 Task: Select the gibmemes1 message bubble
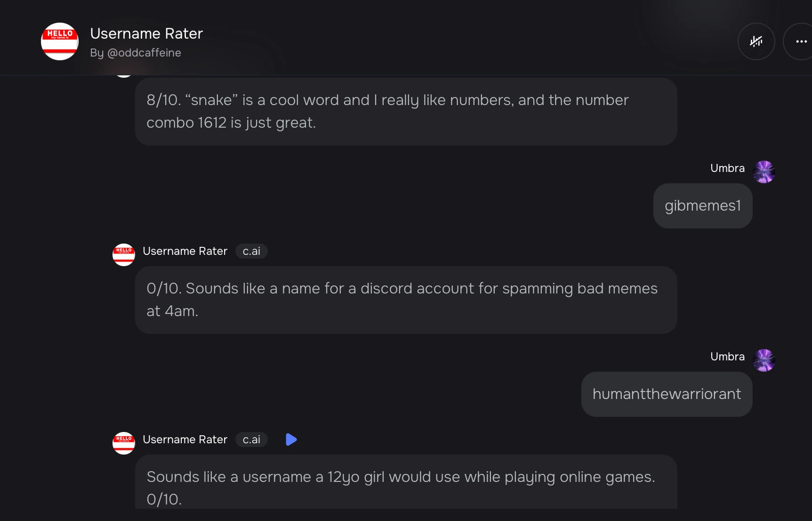[703, 206]
